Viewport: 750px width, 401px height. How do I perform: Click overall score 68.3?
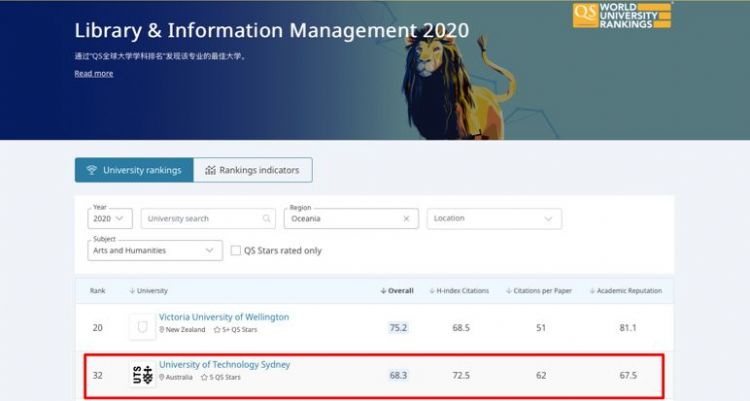(398, 375)
